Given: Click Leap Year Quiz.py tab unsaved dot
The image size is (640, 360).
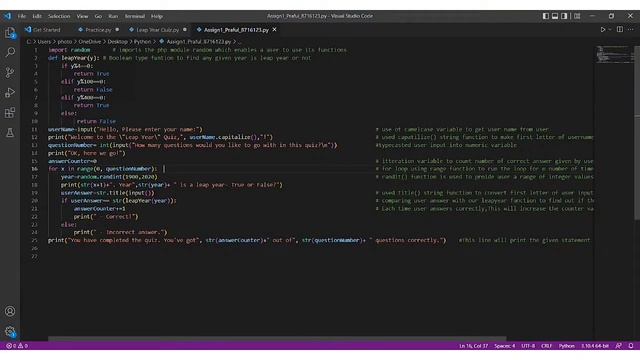Looking at the screenshot, I should click(x=185, y=30).
